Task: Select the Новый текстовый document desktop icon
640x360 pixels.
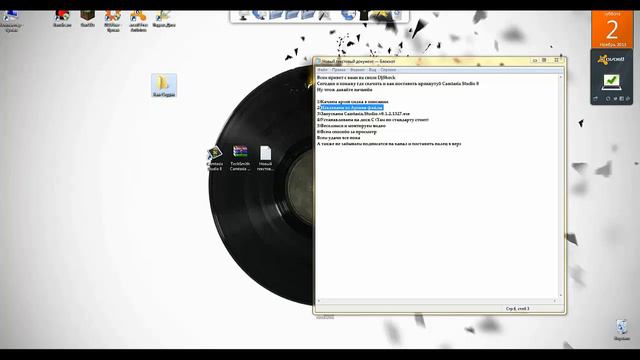Action: pyautogui.click(x=265, y=158)
